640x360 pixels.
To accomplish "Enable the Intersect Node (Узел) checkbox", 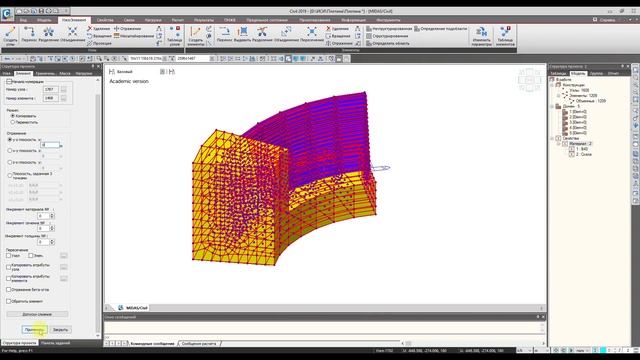I will click(x=9, y=256).
